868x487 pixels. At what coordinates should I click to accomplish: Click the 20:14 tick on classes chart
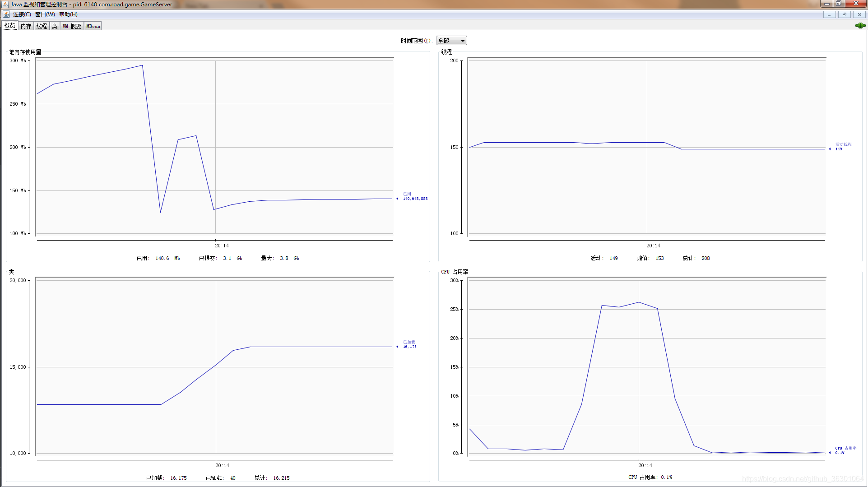point(222,465)
